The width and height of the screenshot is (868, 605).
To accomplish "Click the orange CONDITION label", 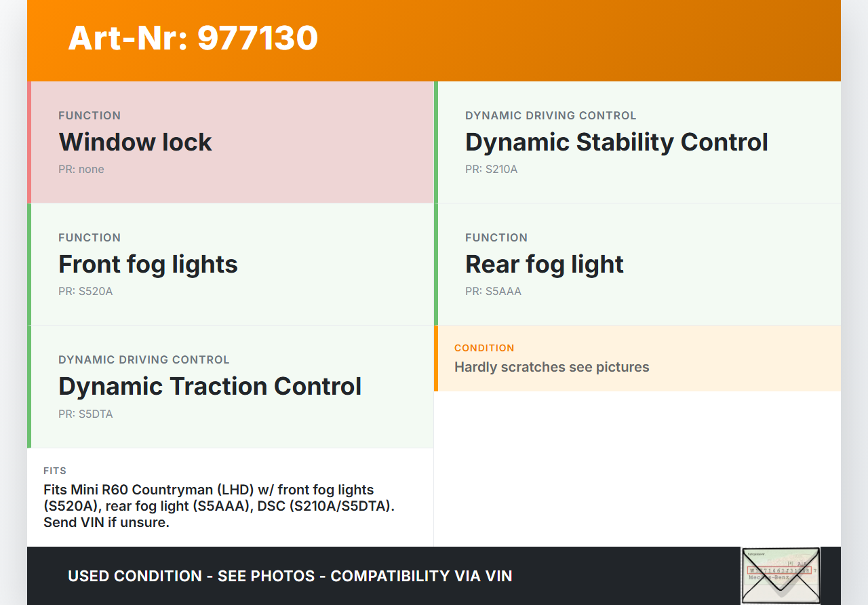I will point(484,348).
